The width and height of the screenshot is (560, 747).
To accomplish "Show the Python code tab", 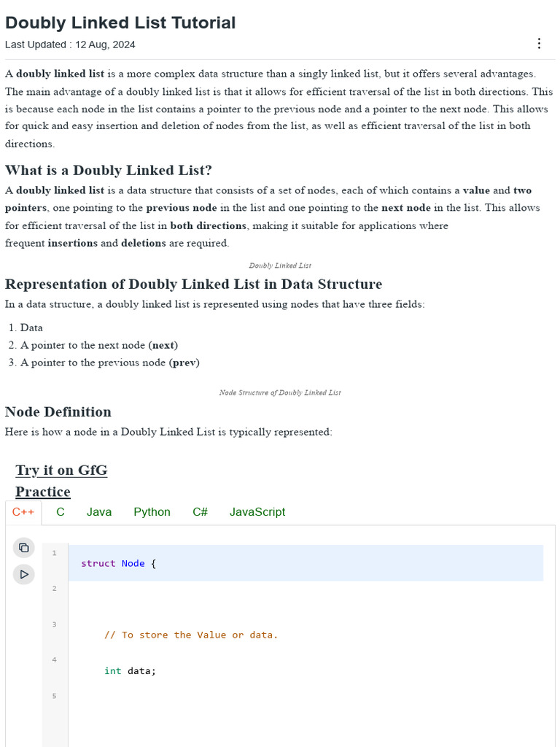I will pyautogui.click(x=152, y=512).
